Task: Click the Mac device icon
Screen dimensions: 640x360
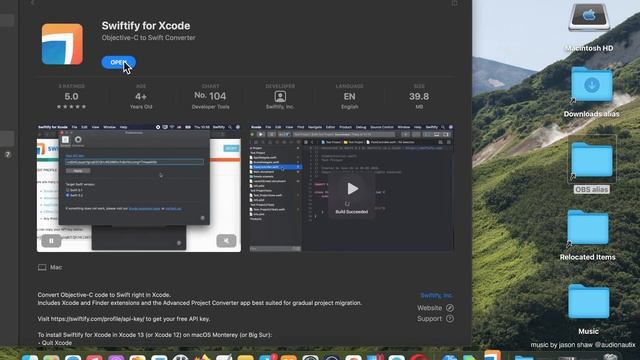Action: pyautogui.click(x=42, y=267)
